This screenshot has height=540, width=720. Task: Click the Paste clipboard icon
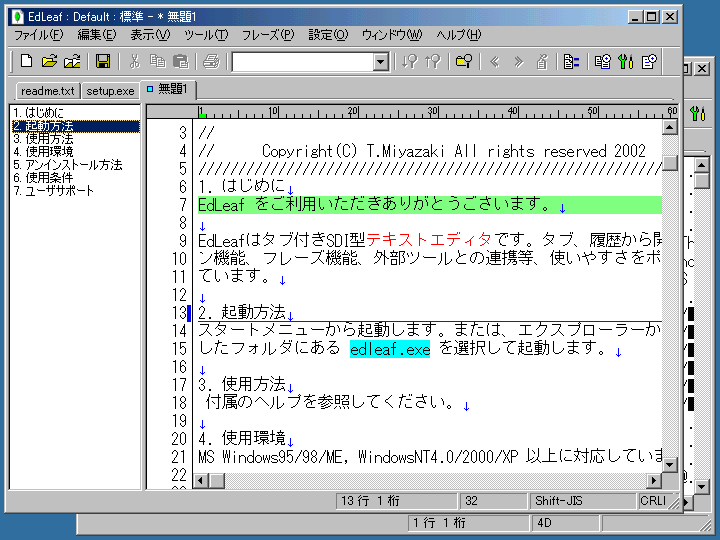tap(180, 61)
